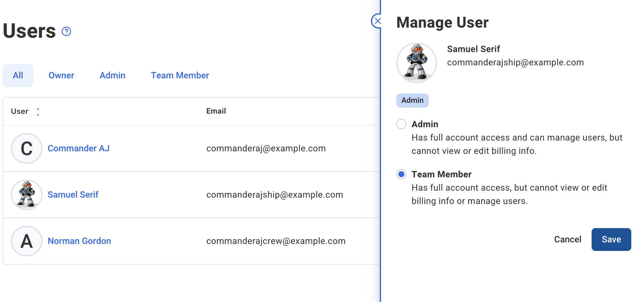Click the Manage User heading
This screenshot has height=302, width=644.
442,23
